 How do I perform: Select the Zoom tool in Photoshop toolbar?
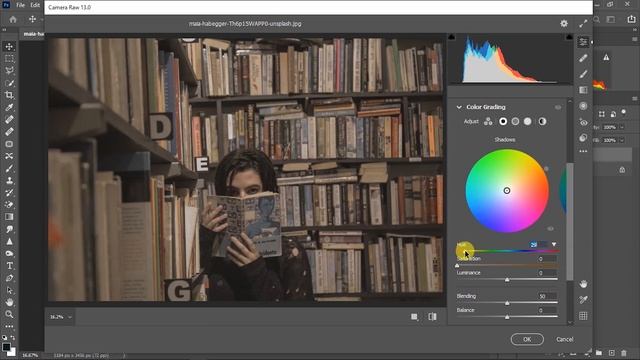click(9, 314)
